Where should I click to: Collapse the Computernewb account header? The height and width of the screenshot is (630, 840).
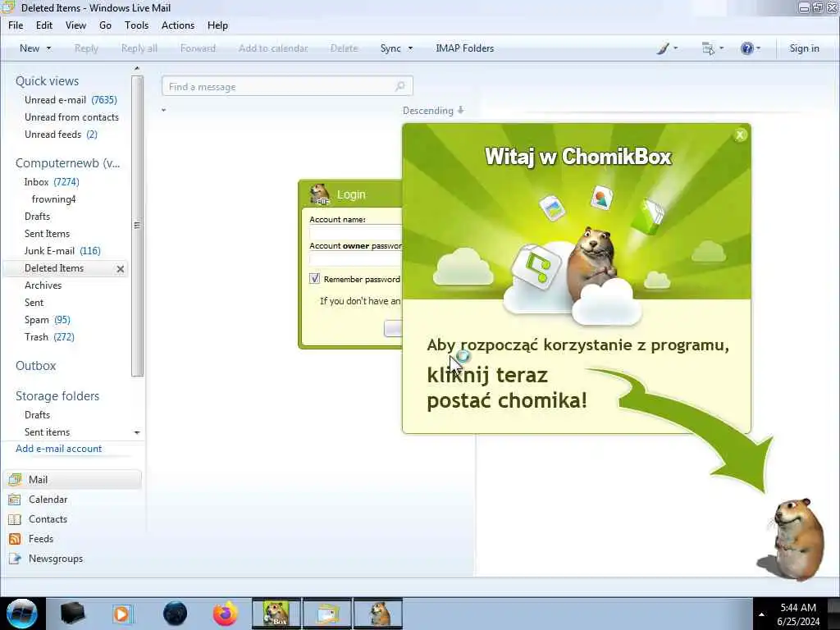(67, 163)
